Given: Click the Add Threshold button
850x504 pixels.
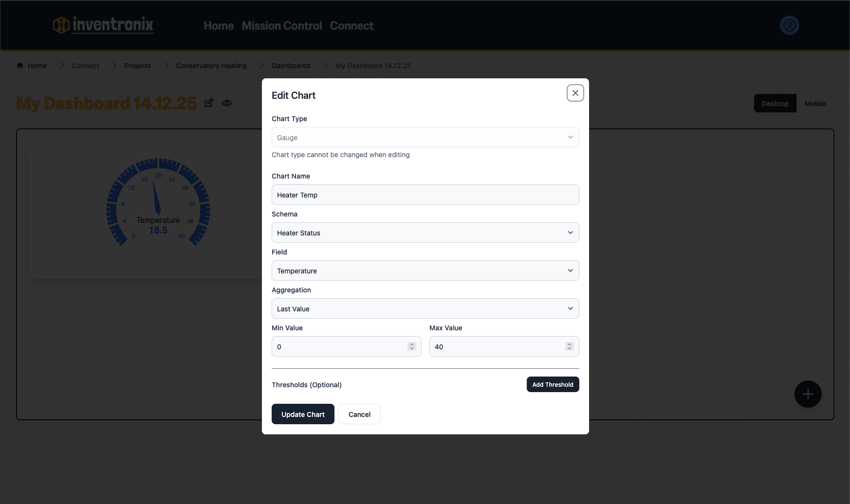Looking at the screenshot, I should tap(553, 384).
